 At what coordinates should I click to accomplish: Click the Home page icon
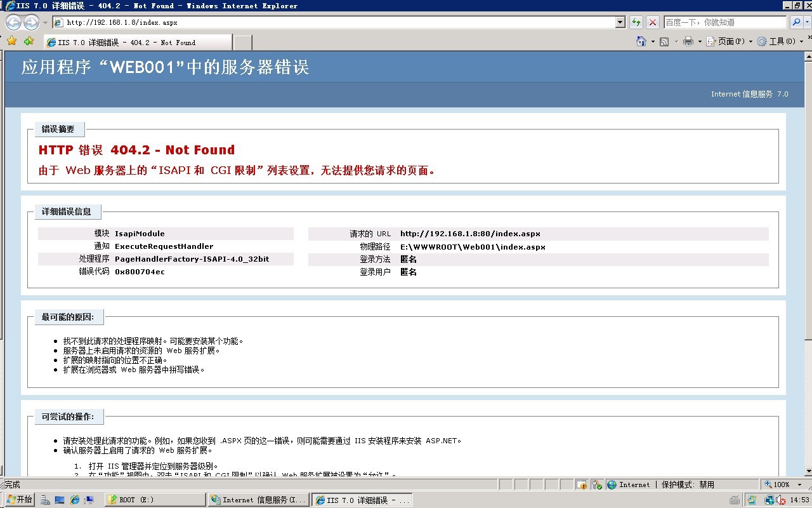tap(641, 41)
